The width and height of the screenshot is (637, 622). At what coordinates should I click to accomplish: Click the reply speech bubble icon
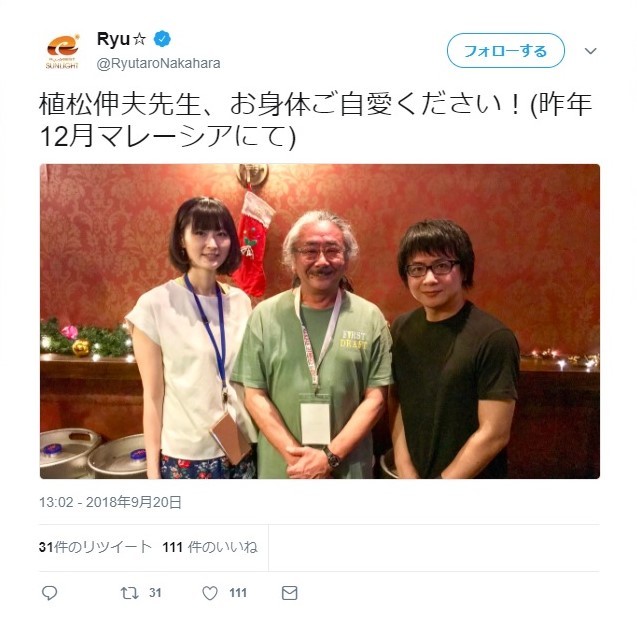[50, 593]
